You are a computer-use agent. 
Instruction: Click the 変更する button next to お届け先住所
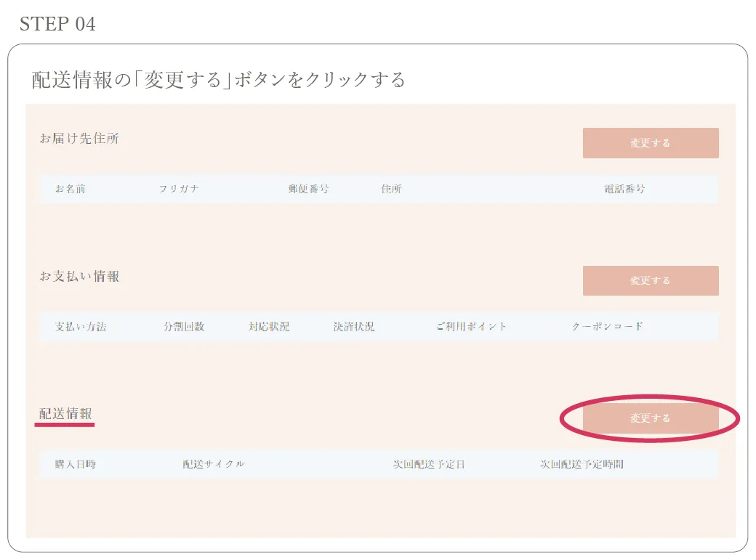649,142
